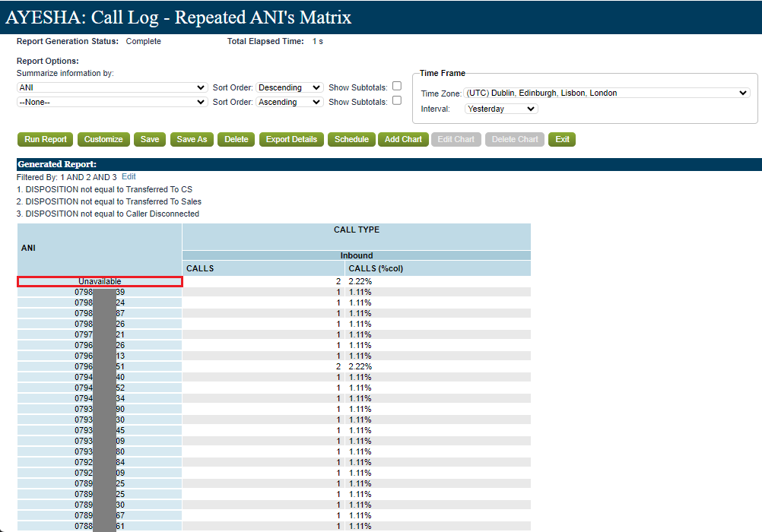
Task: Click ANI row ending in 61
Action: 100,526
